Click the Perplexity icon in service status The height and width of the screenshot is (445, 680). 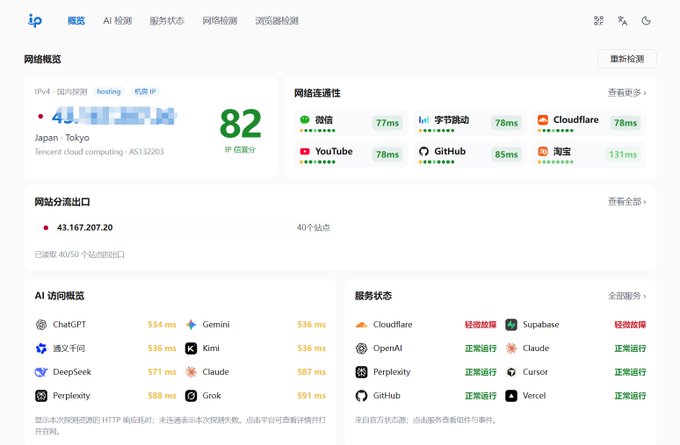click(361, 372)
